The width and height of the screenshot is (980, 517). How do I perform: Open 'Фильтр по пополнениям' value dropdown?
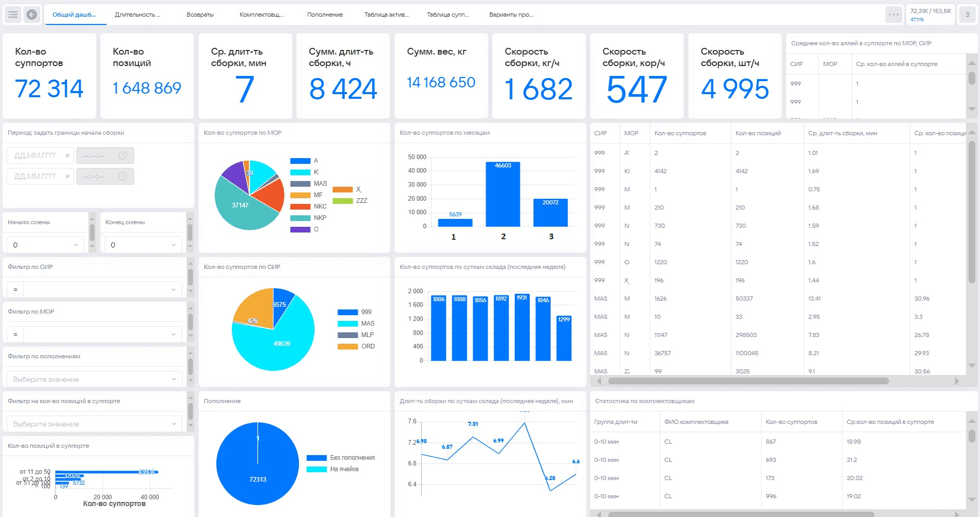coord(95,379)
